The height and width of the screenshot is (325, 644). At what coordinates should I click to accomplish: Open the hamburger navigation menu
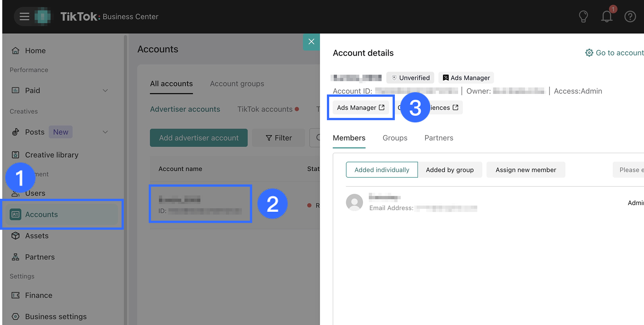25,17
